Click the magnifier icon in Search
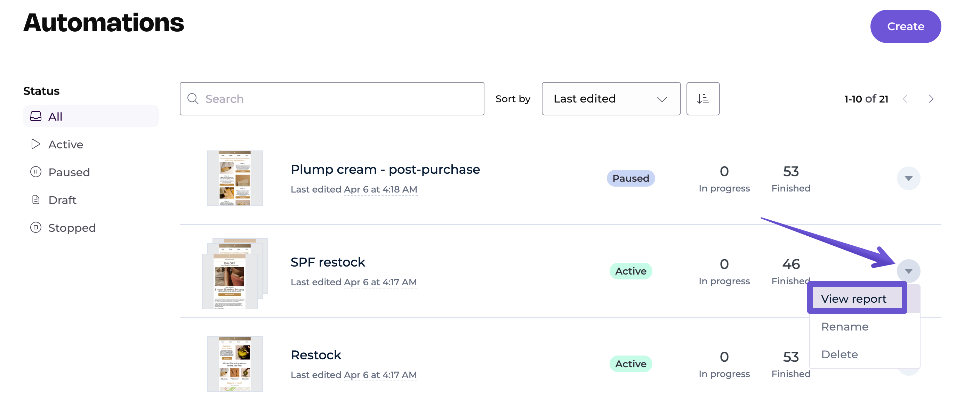Screen dimensions: 980x408 tap(193, 99)
